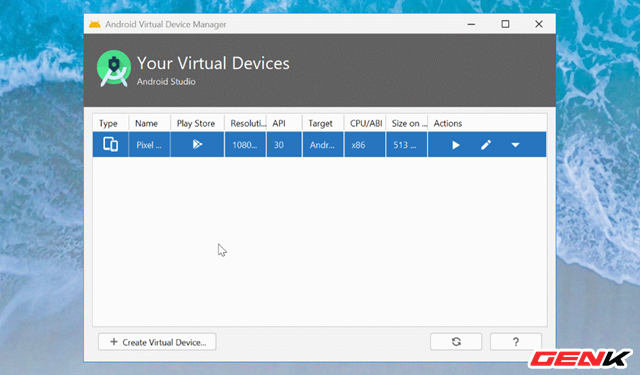Edit the Pixel AVD with pencil icon
The width and height of the screenshot is (640, 375).
click(486, 145)
